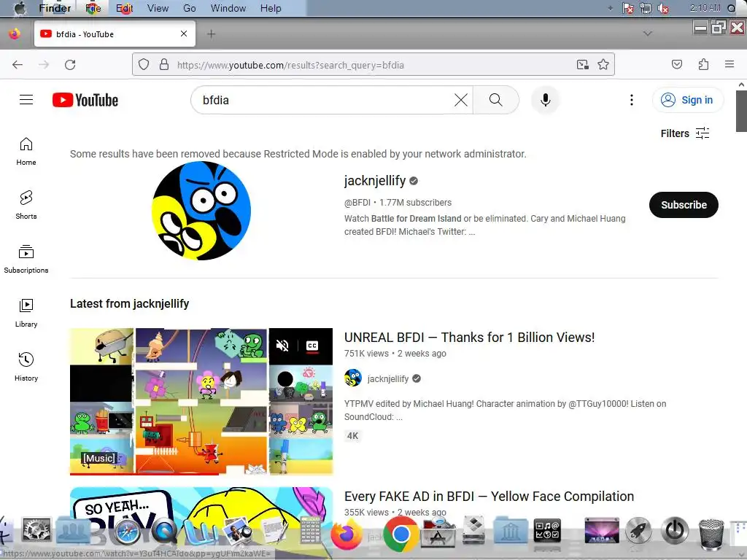This screenshot has width=747, height=560.
Task: Toggle closed captions on video preview
Action: coord(312,346)
